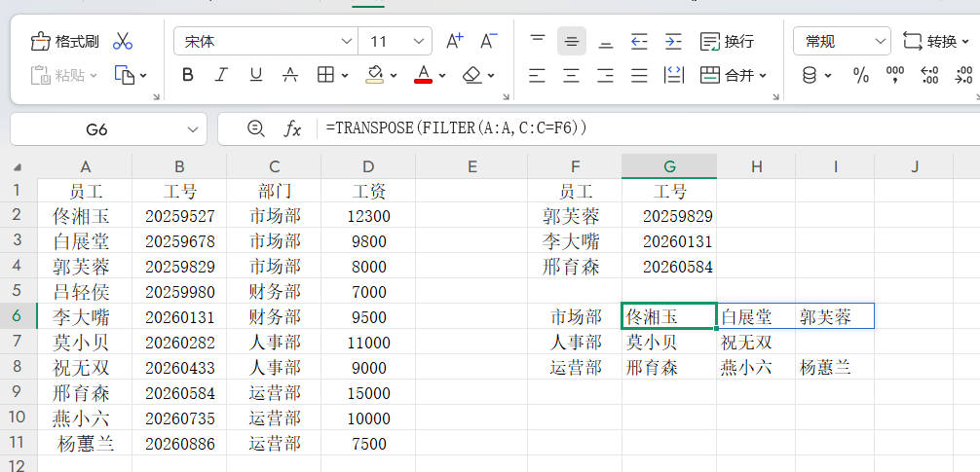Viewport: 980px width, 472px height.
Task: Increase font size with A+ icon
Action: tap(454, 41)
